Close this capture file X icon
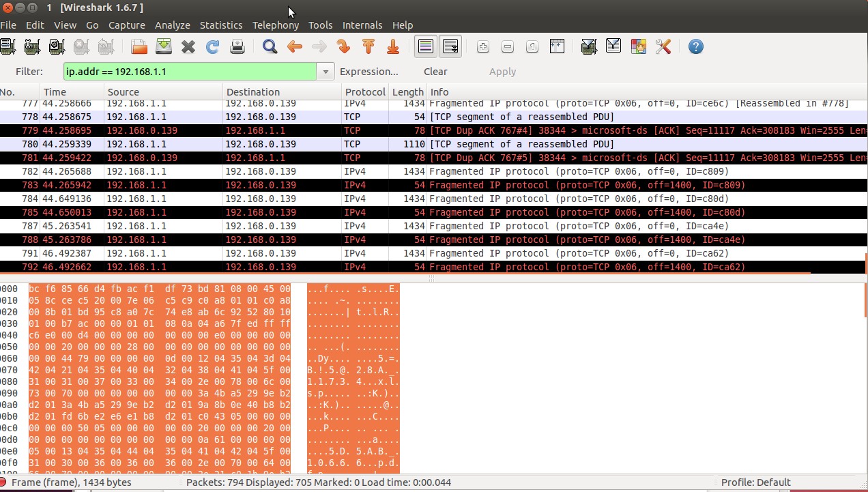The height and width of the screenshot is (492, 868). tap(188, 46)
